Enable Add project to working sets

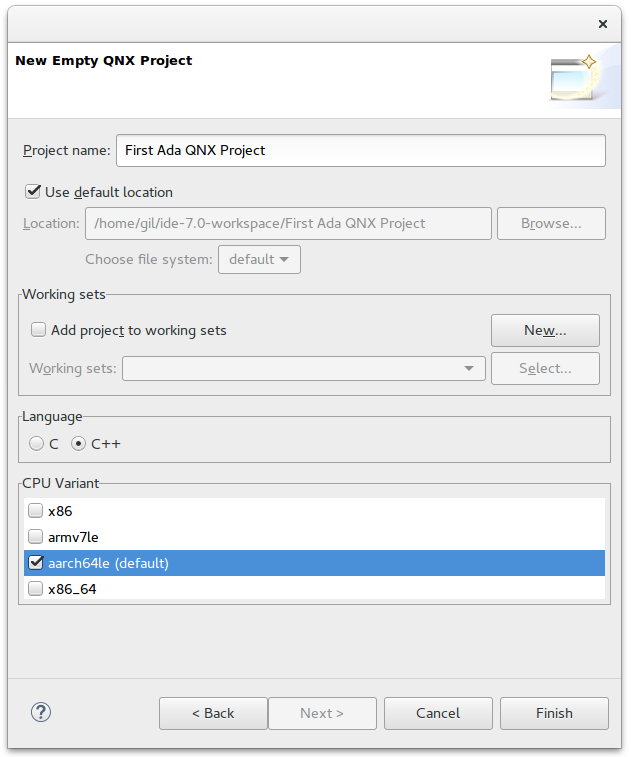[38, 330]
